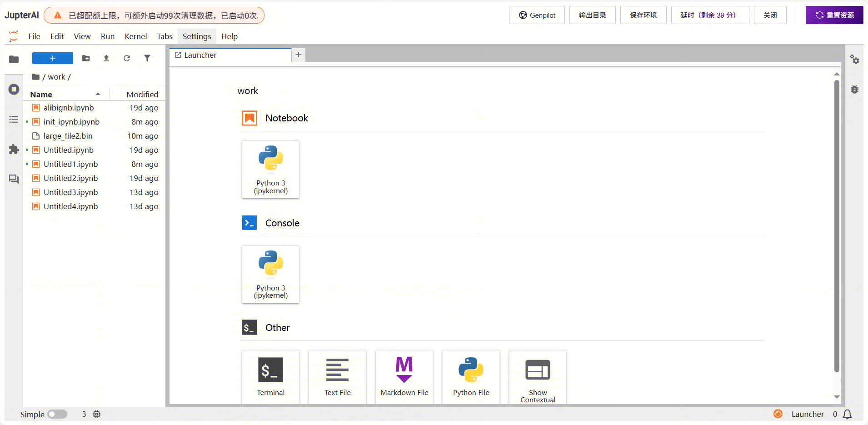Image resolution: width=868 pixels, height=425 pixels.
Task: Open the debugger bug icon
Action: pos(855,90)
